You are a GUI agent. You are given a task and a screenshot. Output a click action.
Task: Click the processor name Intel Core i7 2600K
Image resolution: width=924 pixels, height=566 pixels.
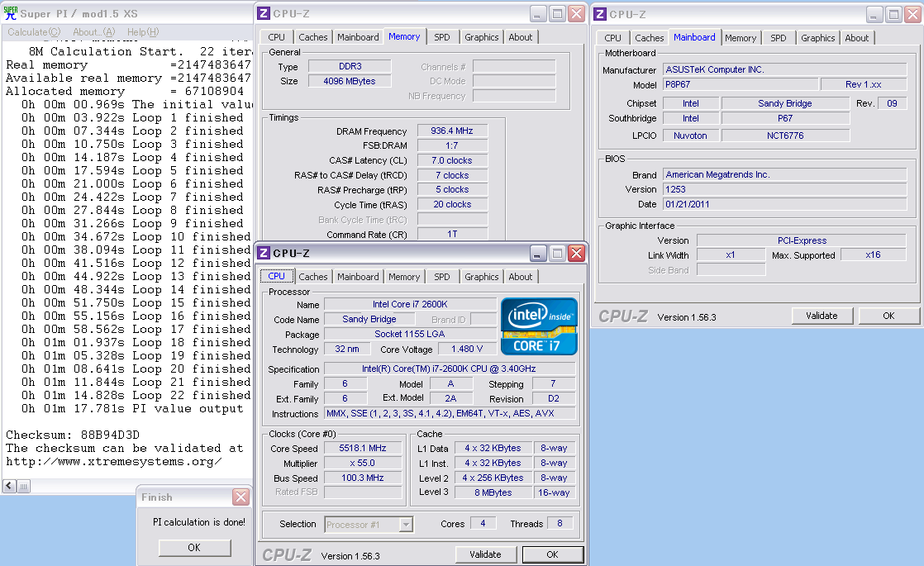410,304
